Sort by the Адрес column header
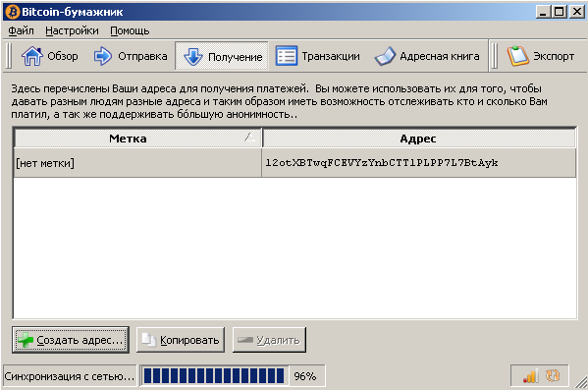Image resolution: width=588 pixels, height=390 pixels. click(418, 139)
